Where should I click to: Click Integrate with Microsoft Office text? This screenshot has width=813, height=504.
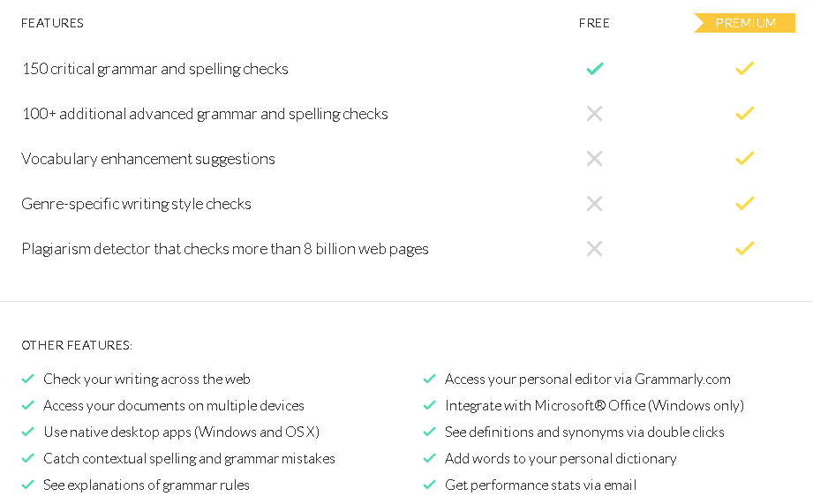(594, 405)
